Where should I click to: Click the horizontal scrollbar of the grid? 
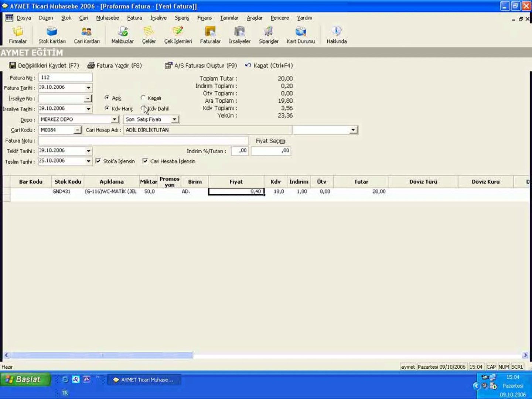(100, 355)
